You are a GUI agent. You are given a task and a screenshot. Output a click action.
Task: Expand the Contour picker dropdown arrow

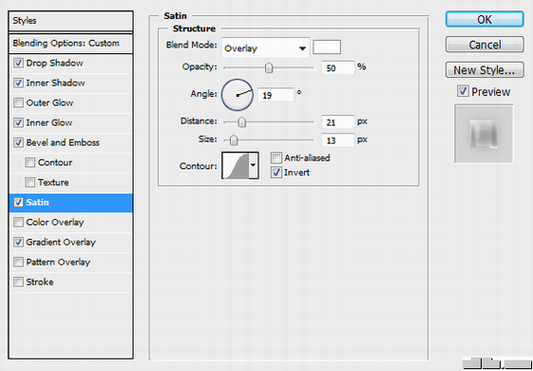point(254,166)
